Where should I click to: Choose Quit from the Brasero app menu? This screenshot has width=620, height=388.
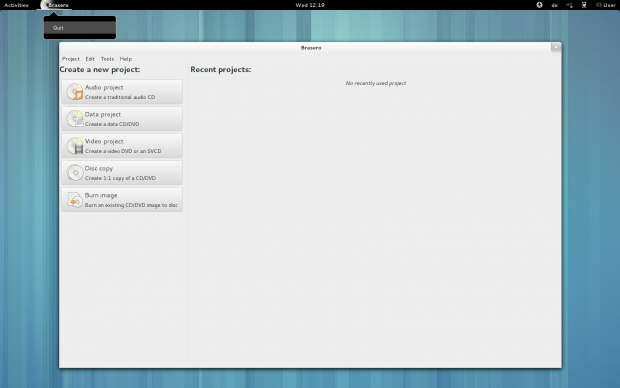[x=80, y=28]
